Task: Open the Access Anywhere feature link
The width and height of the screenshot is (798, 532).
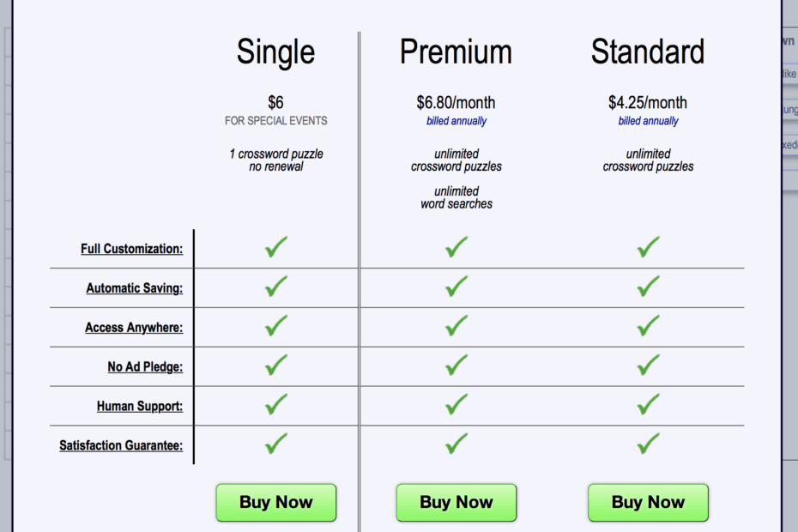Action: coord(133,328)
